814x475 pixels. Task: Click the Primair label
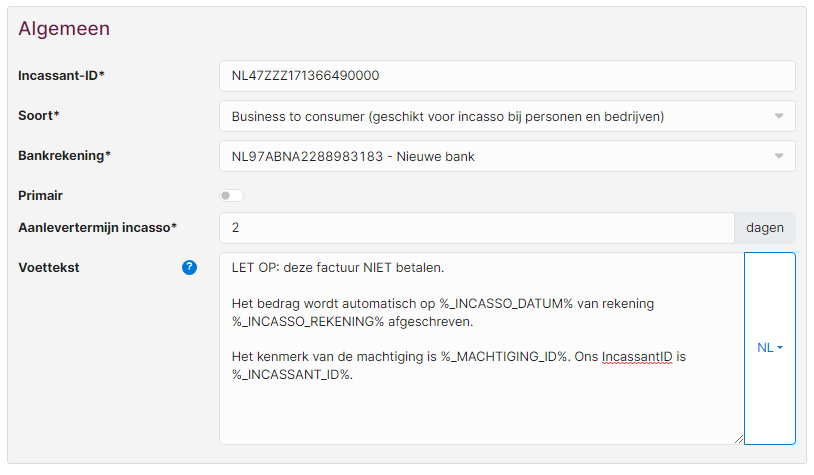click(x=40, y=196)
